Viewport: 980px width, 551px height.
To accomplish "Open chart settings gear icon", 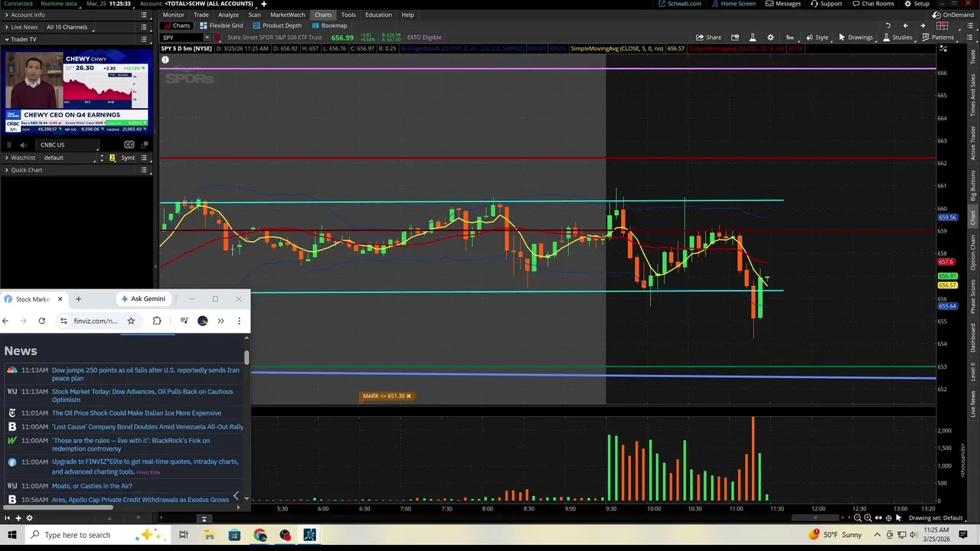I will click(x=770, y=37).
